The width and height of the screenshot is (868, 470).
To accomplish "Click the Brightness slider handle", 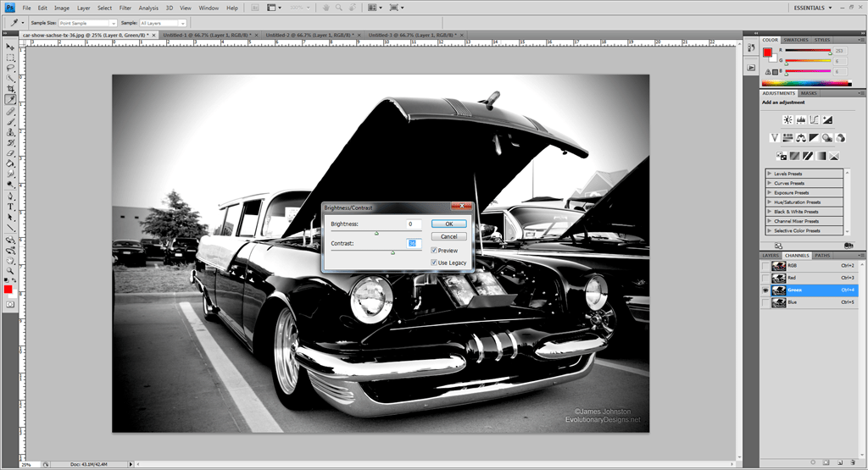I will coord(376,233).
